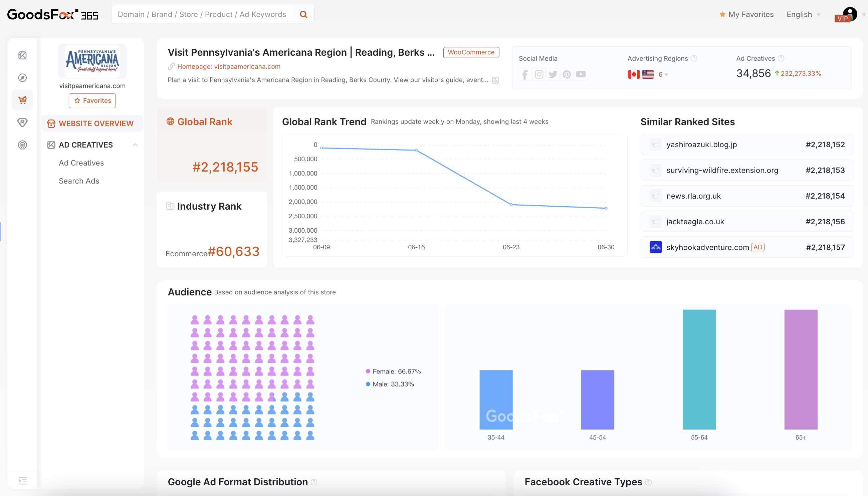Expand the advertising regions count dropdown
This screenshot has width=868, height=496.
tap(663, 74)
